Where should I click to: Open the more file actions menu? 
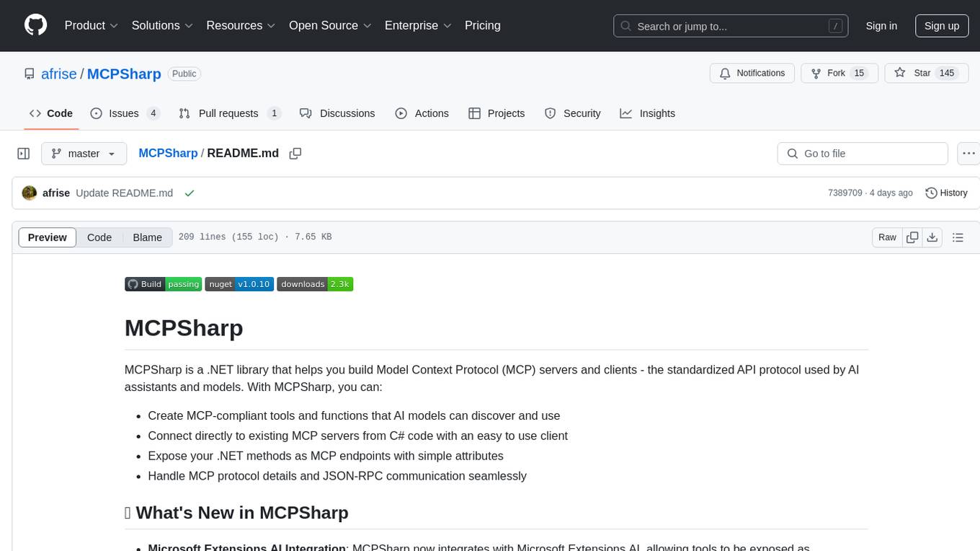[968, 154]
